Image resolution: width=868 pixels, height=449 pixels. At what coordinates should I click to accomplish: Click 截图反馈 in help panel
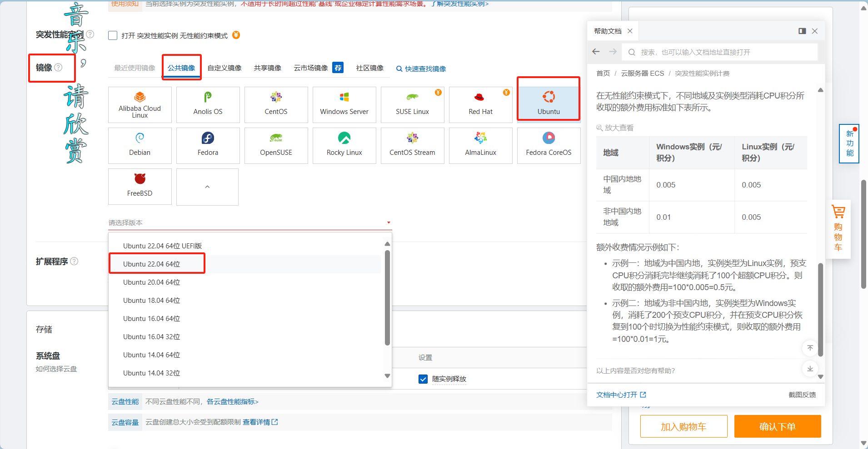802,395
